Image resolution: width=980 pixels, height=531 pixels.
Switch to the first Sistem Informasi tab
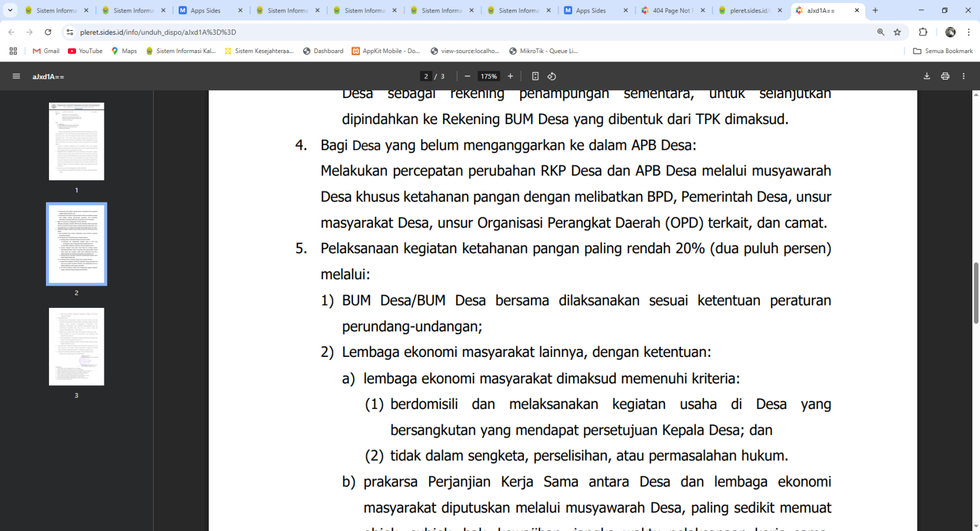(56, 11)
